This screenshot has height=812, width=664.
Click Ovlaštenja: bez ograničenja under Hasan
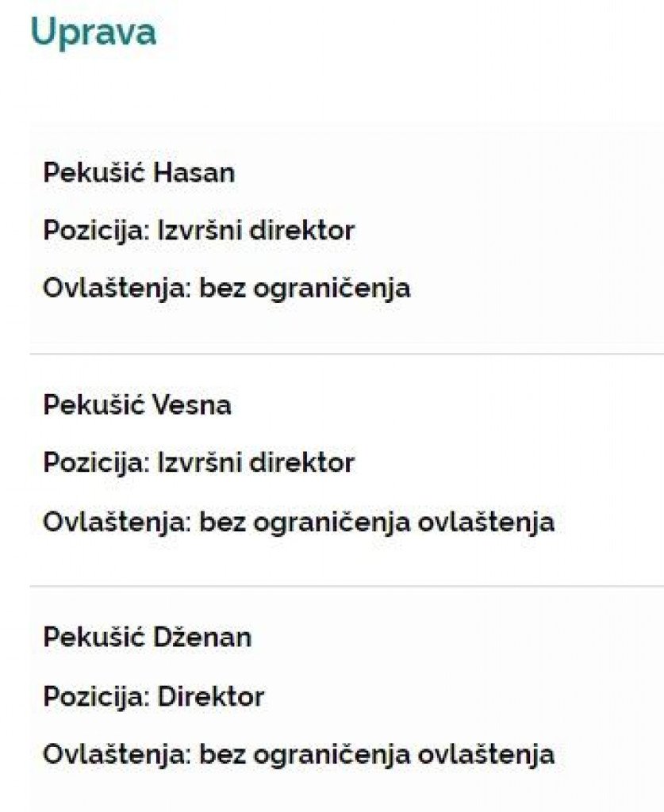[x=226, y=289]
